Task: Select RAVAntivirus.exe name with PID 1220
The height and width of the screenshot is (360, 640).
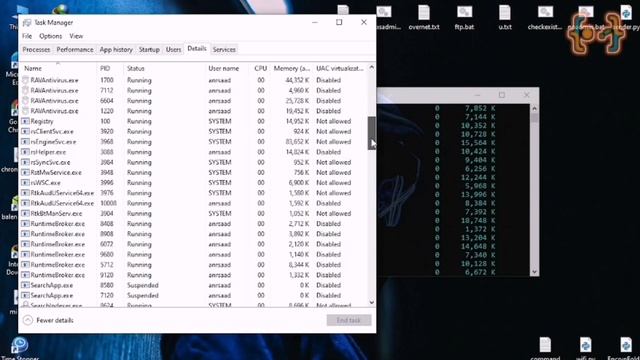Action: pyautogui.click(x=54, y=111)
